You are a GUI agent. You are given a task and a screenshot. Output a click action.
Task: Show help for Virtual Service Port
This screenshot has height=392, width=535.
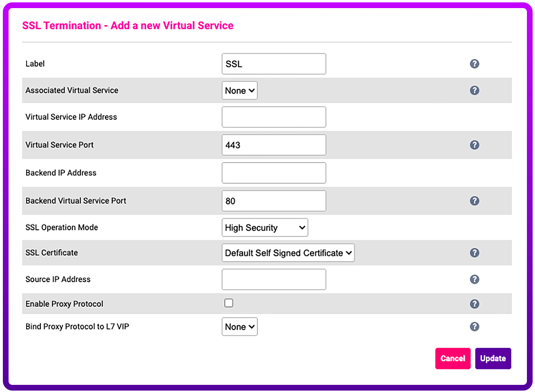pyautogui.click(x=474, y=145)
